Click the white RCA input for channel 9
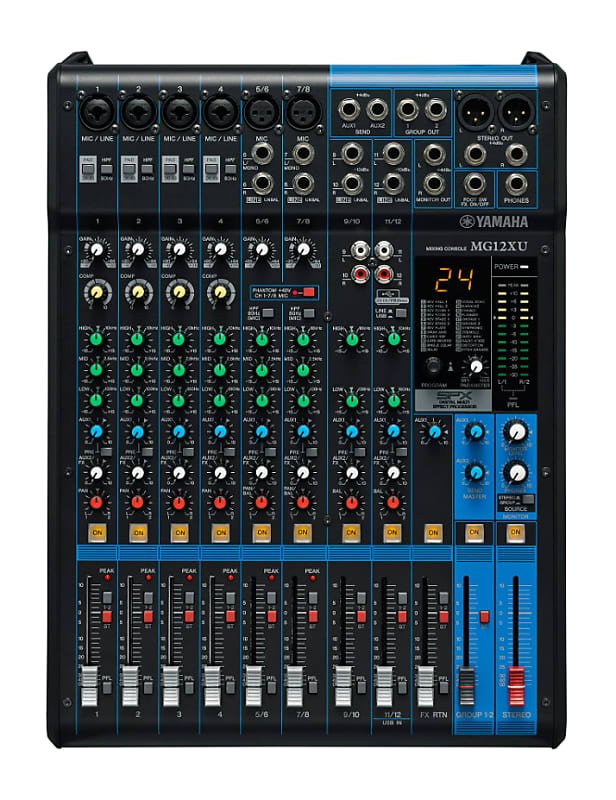The image size is (616, 800). [361, 251]
